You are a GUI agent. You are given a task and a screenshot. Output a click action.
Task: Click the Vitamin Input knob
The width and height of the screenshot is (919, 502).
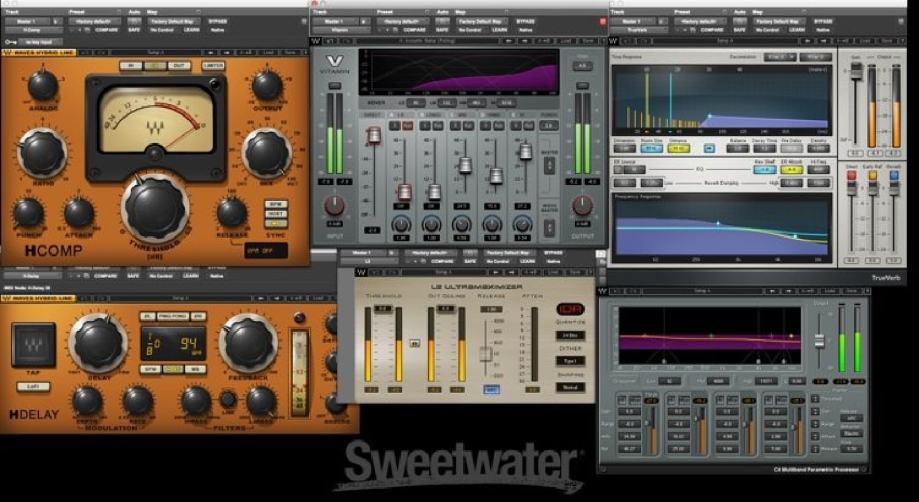tap(335, 205)
